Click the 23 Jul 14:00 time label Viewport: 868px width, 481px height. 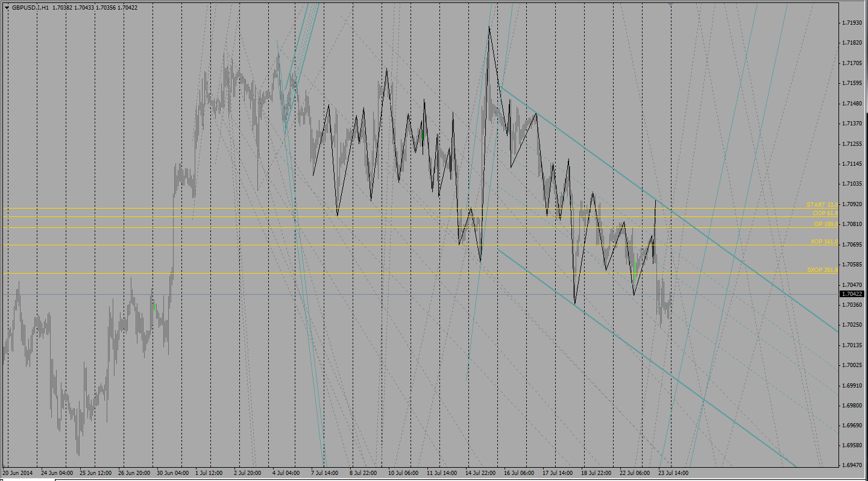[x=673, y=473]
